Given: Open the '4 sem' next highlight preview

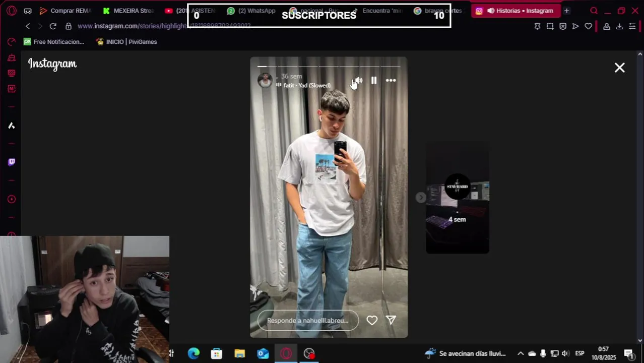Looking at the screenshot, I should pos(457,198).
